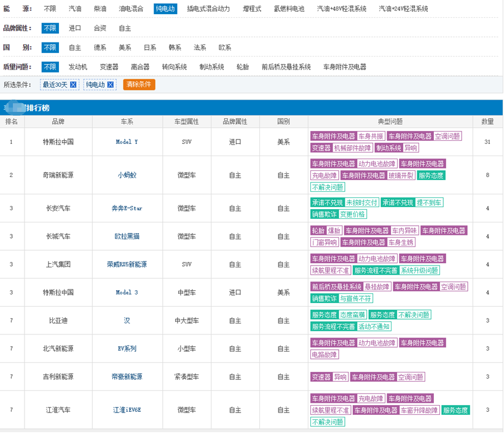Viewport: 504px width, 434px height.
Task: Open the 欧拉黑猫 series link
Action: 127,236
